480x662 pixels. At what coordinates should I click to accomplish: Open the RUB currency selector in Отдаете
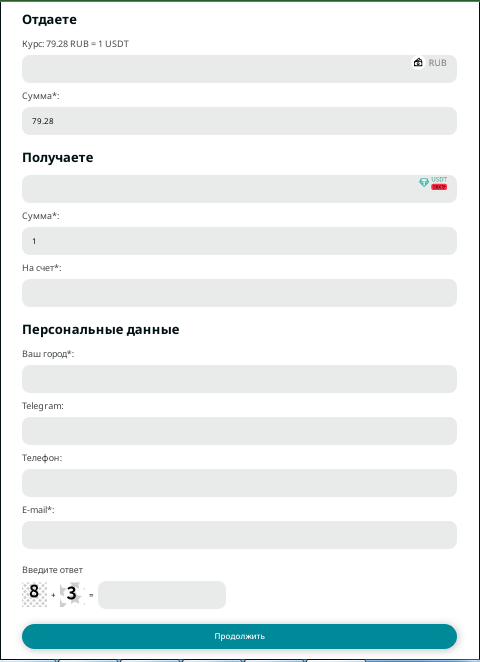[239, 69]
